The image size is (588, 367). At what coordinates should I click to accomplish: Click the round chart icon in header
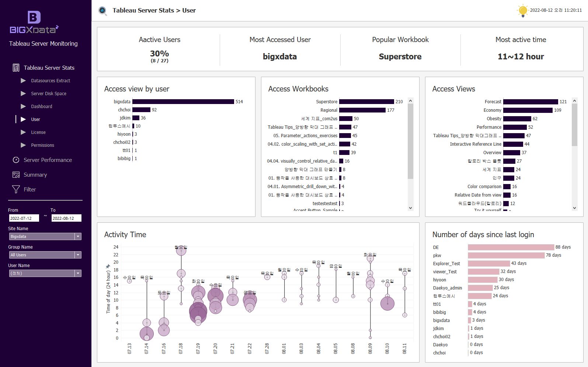click(x=102, y=11)
